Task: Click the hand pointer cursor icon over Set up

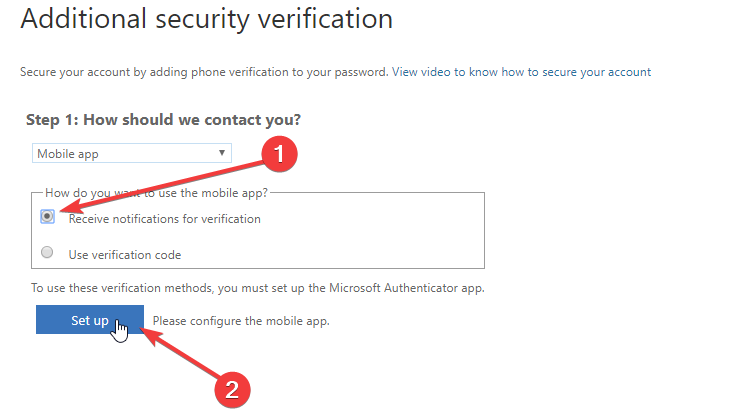Action: pos(119,330)
